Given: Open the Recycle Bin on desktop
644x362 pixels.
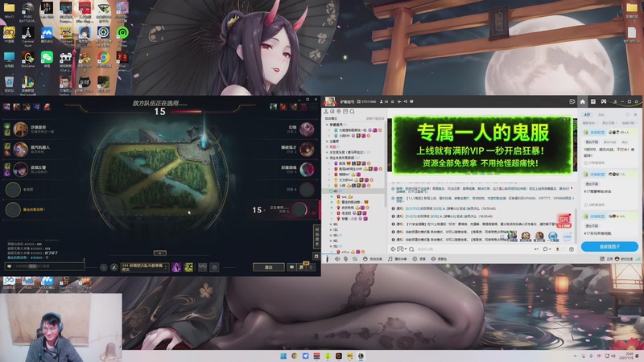Looking at the screenshot, I should pos(9,84).
